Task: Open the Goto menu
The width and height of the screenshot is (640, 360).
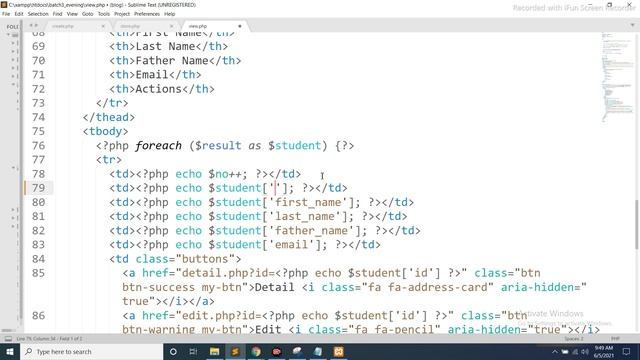Action: 88,14
